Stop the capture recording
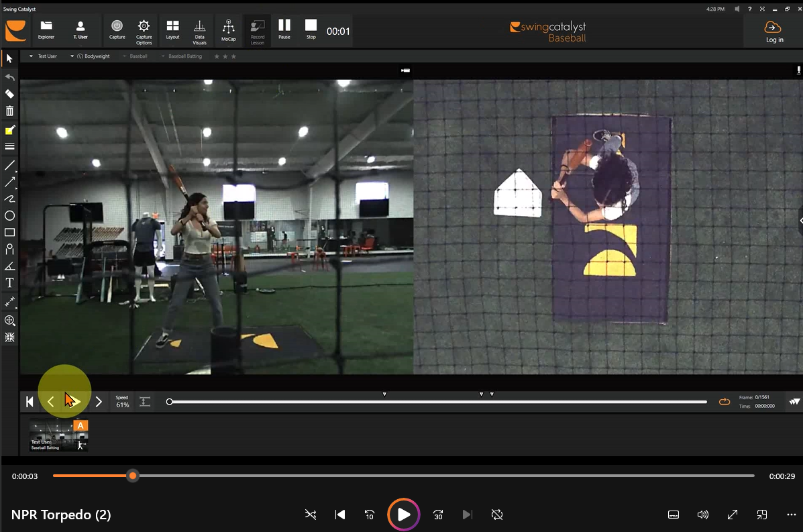Viewport: 803px width, 532px height. coord(311,30)
